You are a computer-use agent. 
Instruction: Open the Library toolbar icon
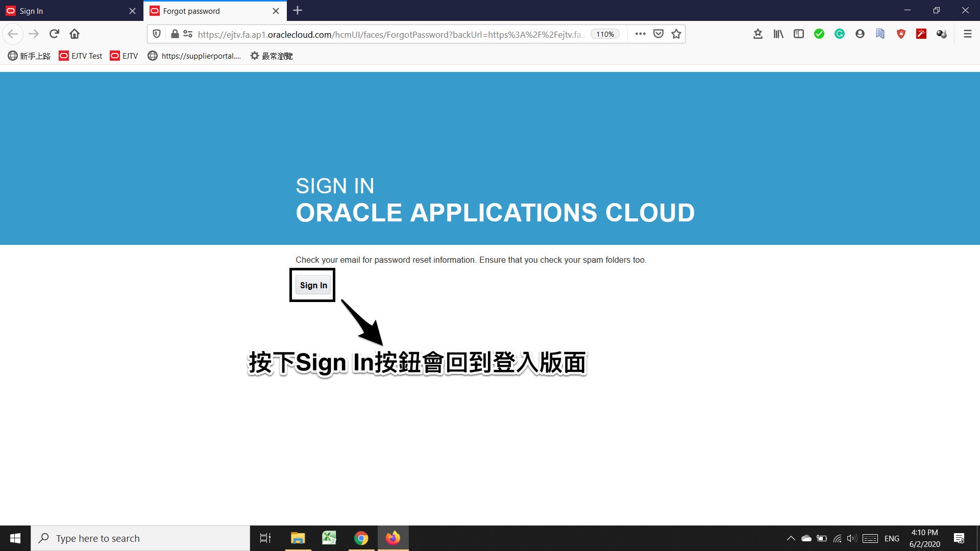point(778,34)
